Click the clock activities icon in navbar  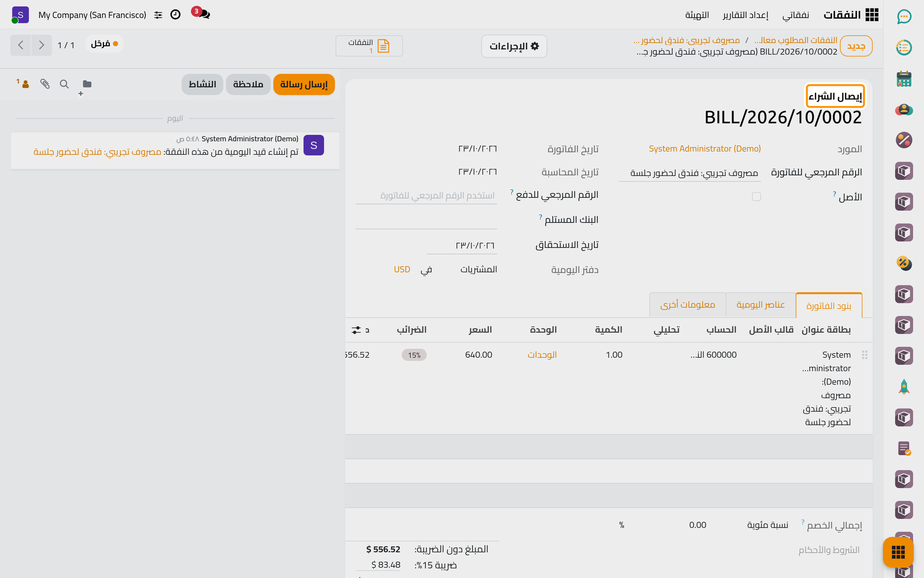point(176,14)
